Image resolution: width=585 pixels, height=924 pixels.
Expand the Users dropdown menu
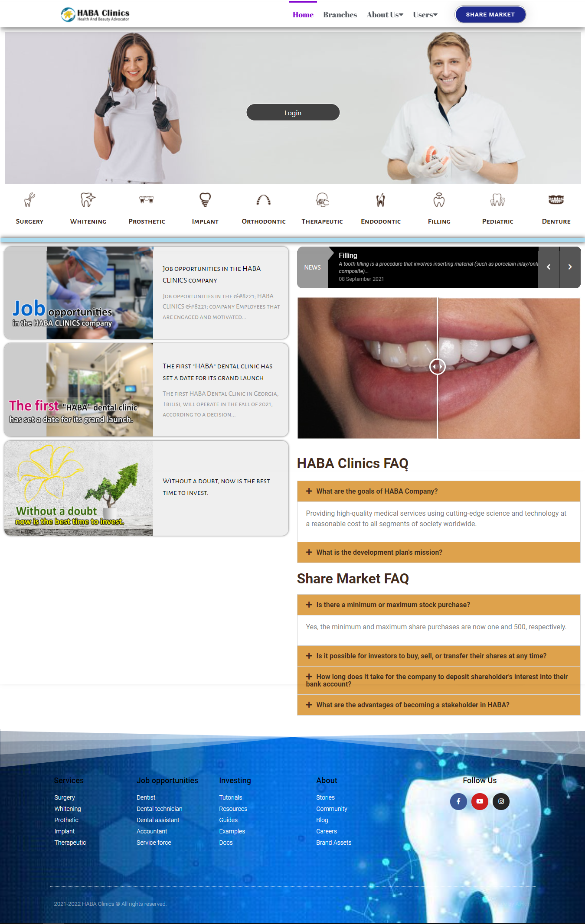click(x=425, y=15)
